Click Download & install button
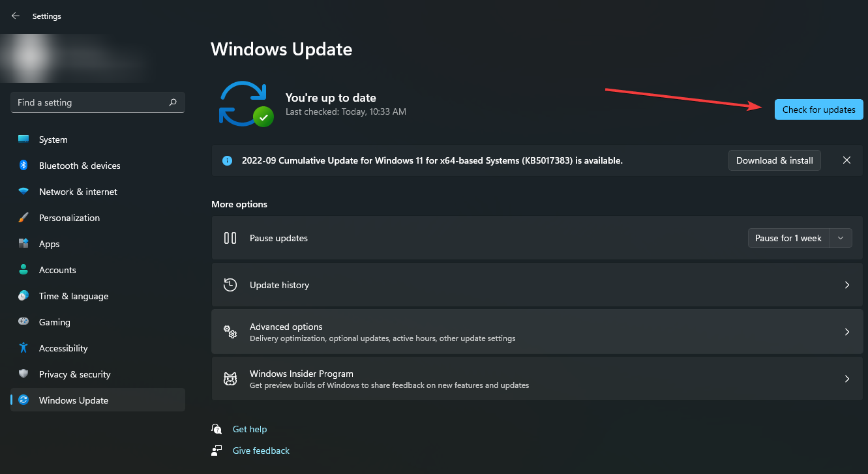This screenshot has width=868, height=474. [x=775, y=160]
